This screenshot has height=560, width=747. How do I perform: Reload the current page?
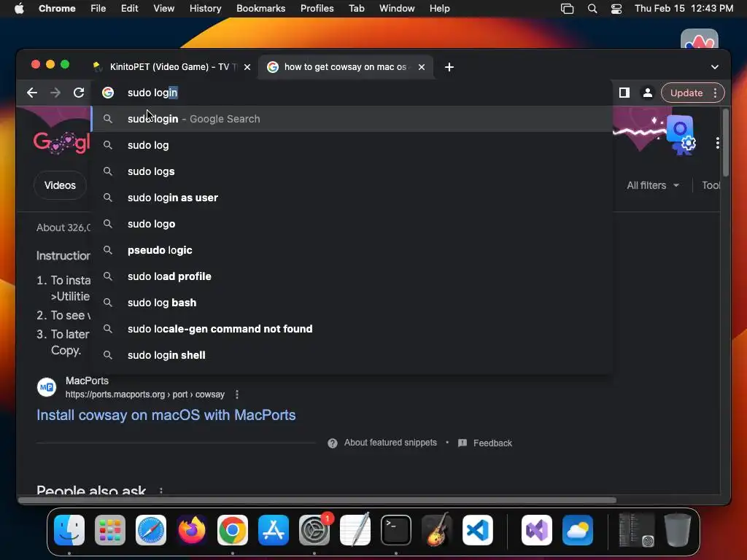79,93
